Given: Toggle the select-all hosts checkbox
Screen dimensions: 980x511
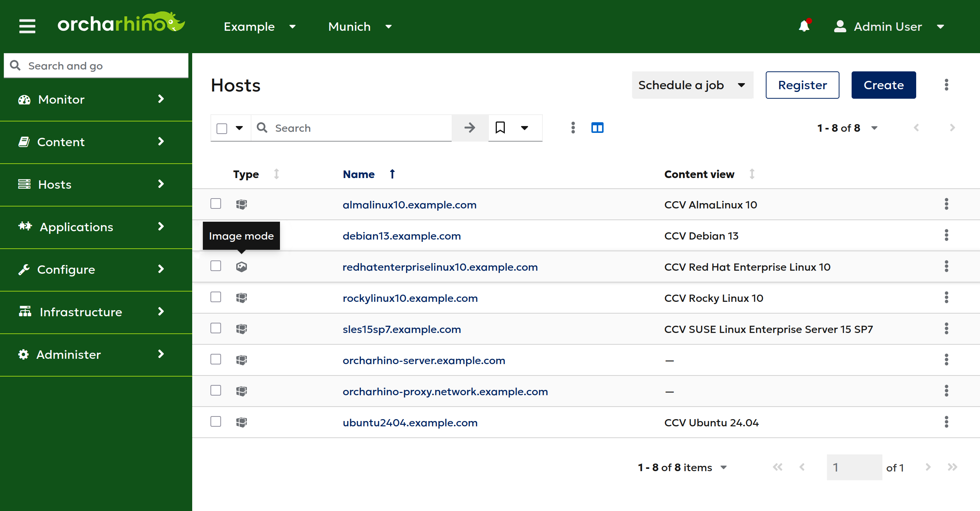Looking at the screenshot, I should pyautogui.click(x=222, y=129).
